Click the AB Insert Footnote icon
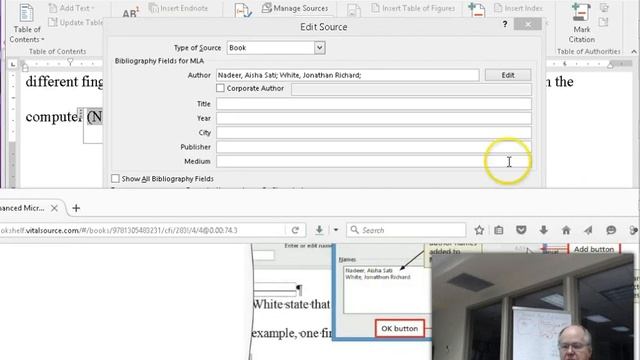640x360 pixels. (130, 12)
